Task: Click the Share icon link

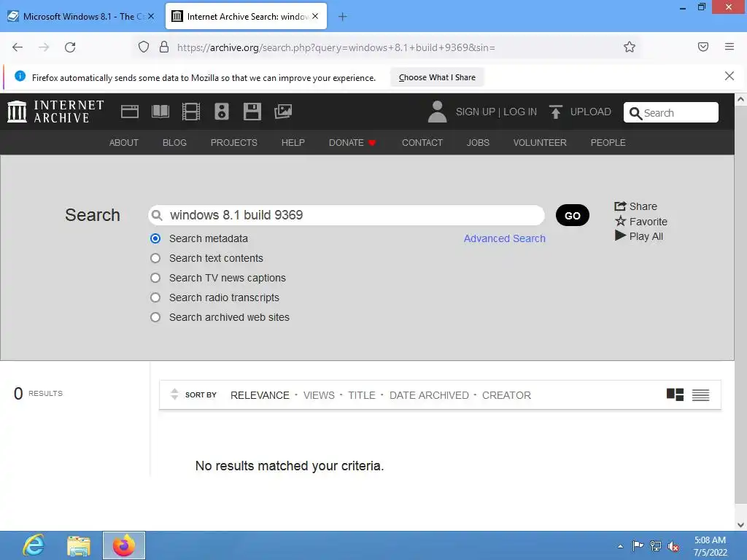Action: tap(635, 206)
